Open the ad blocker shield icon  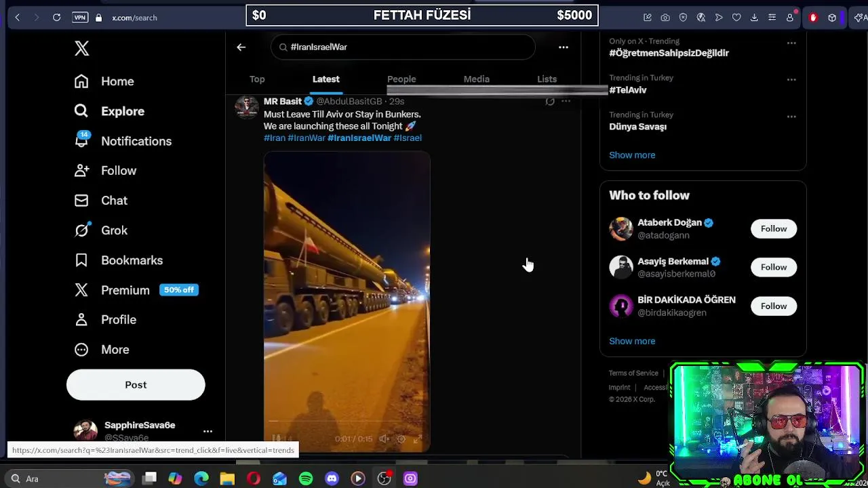pyautogui.click(x=683, y=18)
